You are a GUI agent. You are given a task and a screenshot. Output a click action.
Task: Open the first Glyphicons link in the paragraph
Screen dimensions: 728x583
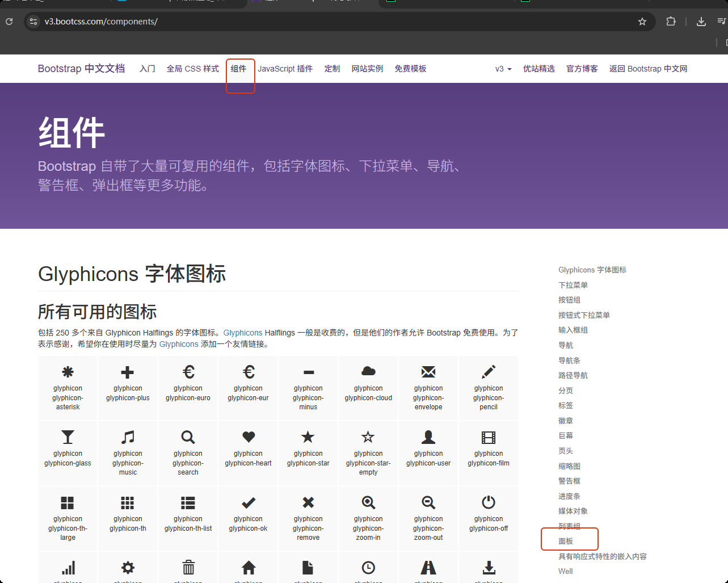point(243,333)
